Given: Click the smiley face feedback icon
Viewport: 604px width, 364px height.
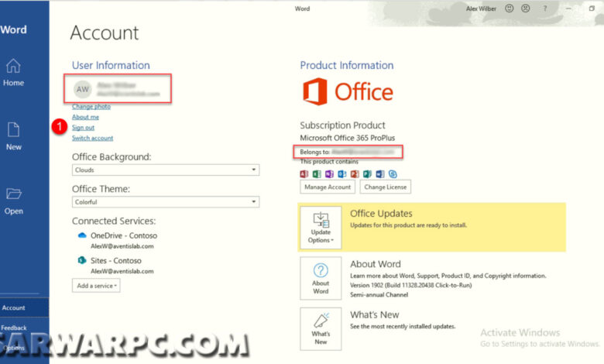Looking at the screenshot, I should coord(510,9).
